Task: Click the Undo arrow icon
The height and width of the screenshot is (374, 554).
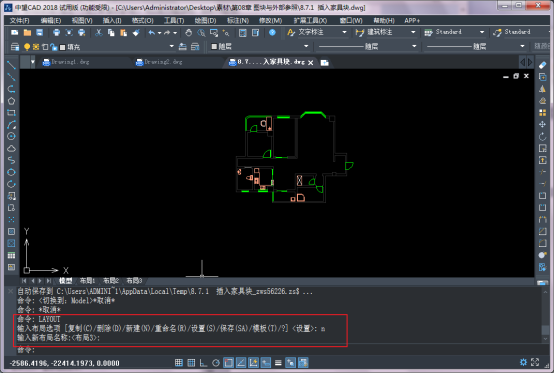Action: tap(152, 33)
